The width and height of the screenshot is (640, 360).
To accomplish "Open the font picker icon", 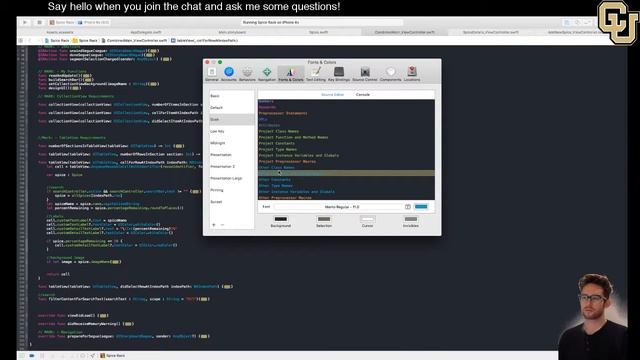I will [x=407, y=207].
